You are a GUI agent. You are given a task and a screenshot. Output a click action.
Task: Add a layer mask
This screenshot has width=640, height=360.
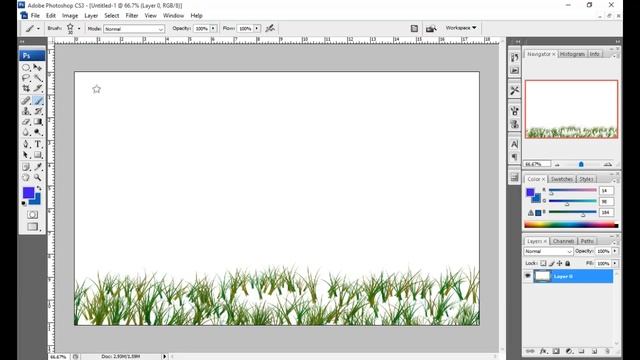pos(556,351)
